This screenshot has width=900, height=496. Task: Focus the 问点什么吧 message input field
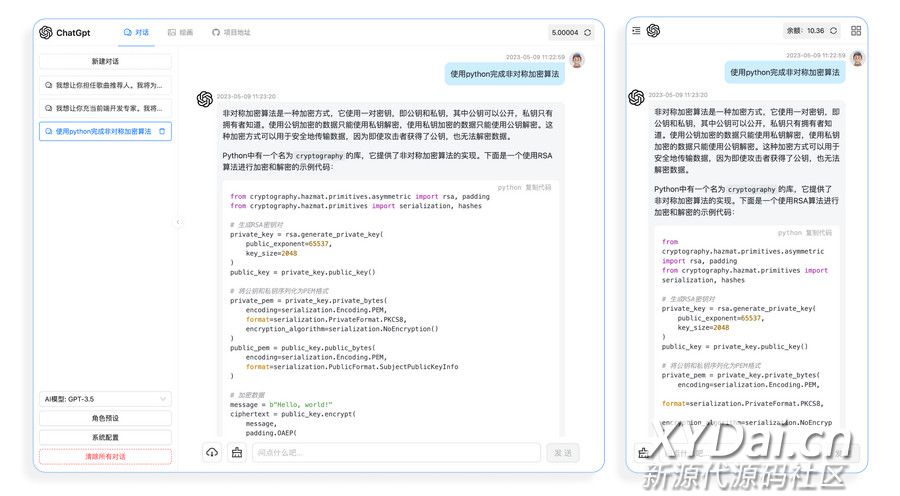point(397,452)
